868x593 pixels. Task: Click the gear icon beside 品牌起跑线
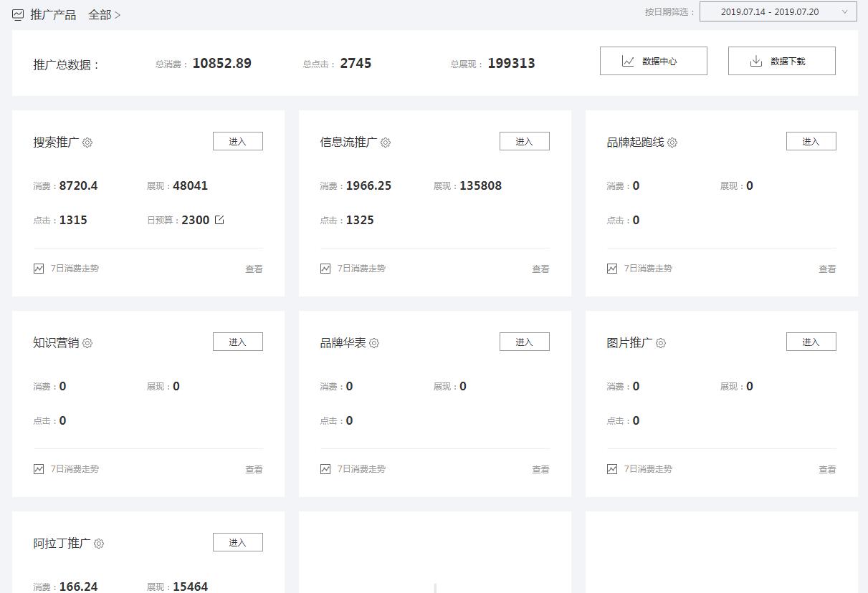pyautogui.click(x=672, y=143)
